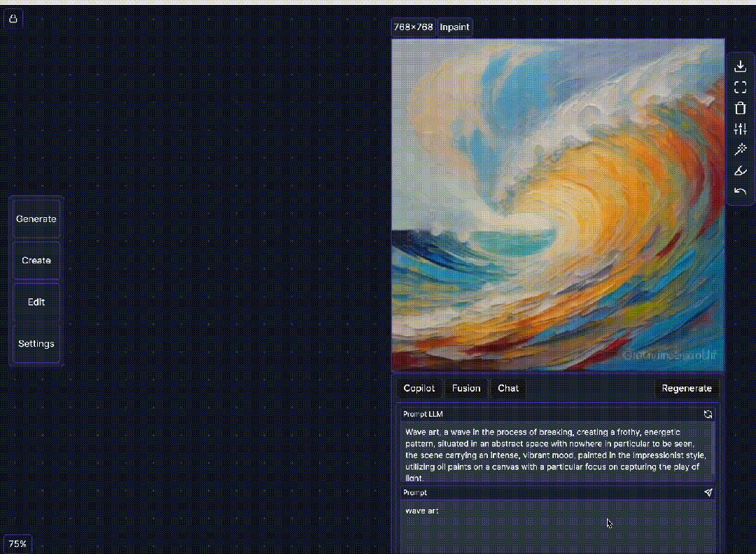The height and width of the screenshot is (554, 756).
Task: Select the generated wave painting image
Action: pos(558,205)
